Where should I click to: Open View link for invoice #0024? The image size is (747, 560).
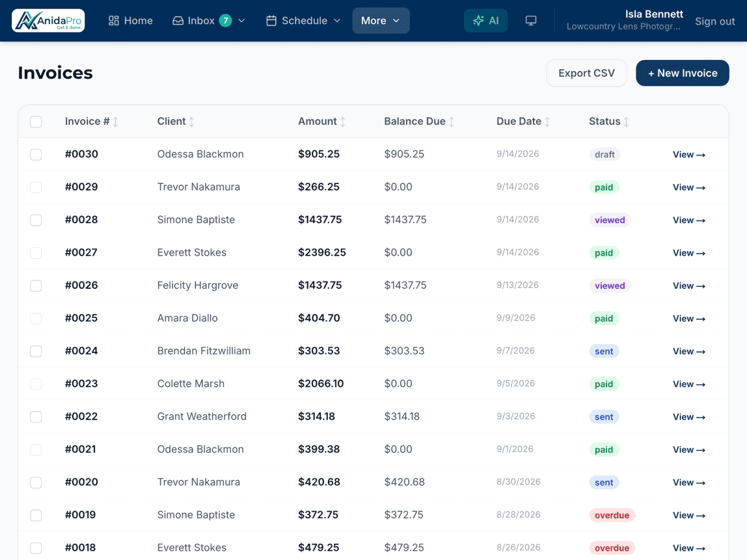(x=689, y=351)
